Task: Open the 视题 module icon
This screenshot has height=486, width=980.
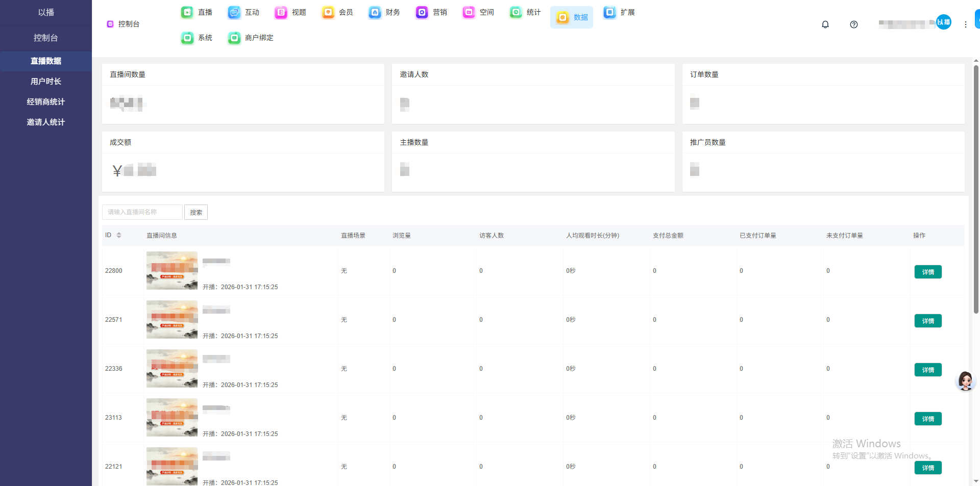Action: click(281, 12)
